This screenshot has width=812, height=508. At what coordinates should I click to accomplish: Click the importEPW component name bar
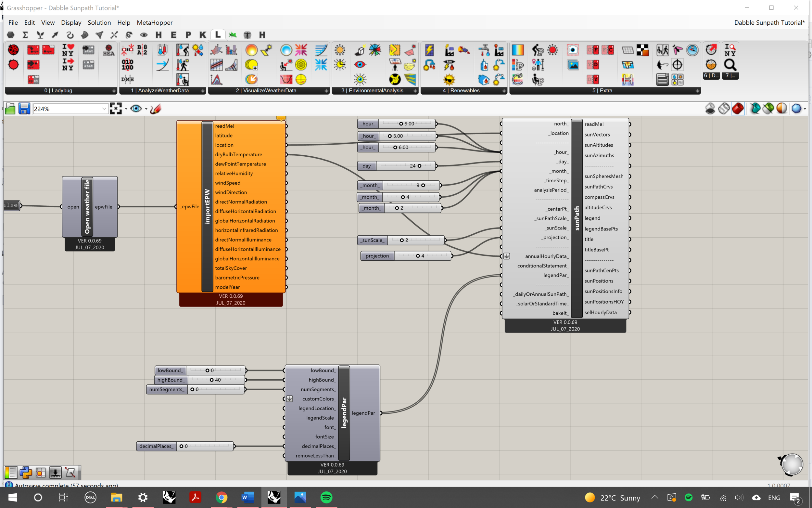click(x=207, y=206)
